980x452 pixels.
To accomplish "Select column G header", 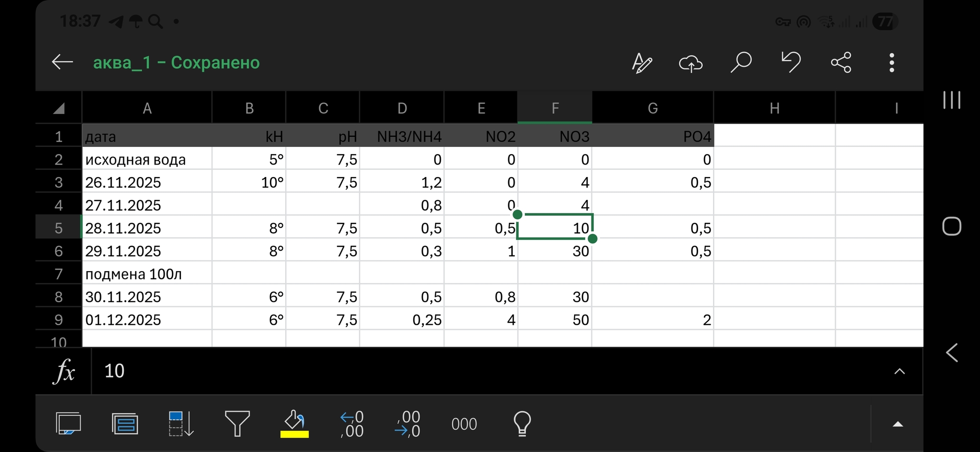I will (x=652, y=109).
